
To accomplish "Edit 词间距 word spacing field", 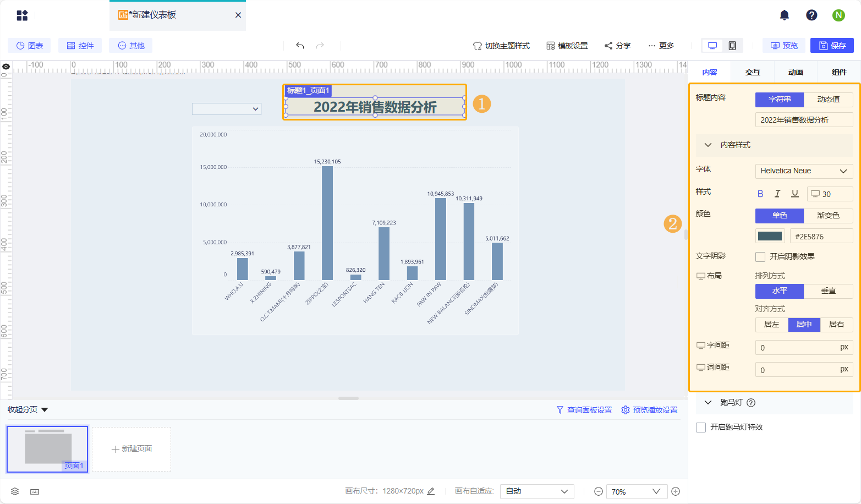I will click(x=804, y=370).
